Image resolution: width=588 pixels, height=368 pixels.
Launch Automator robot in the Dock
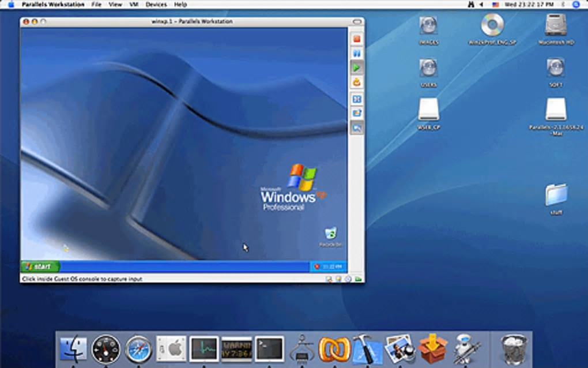point(465,349)
